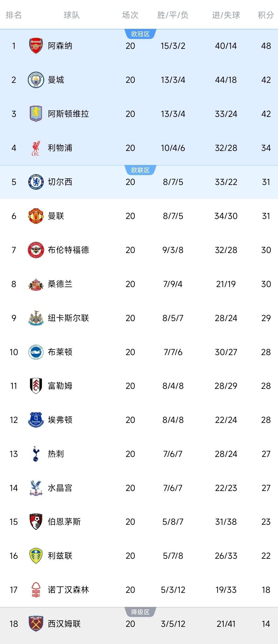
Task: Click the 积分 column header
Action: (266, 15)
